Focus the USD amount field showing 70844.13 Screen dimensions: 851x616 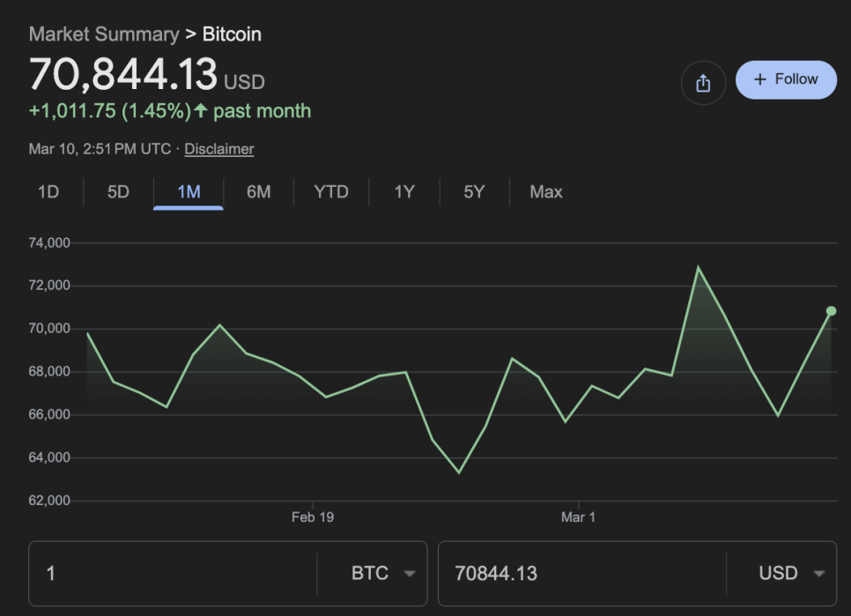(581, 574)
